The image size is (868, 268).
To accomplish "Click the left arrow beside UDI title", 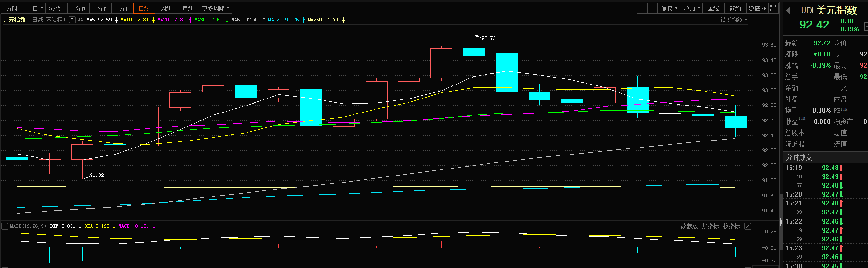I will pyautogui.click(x=788, y=10).
